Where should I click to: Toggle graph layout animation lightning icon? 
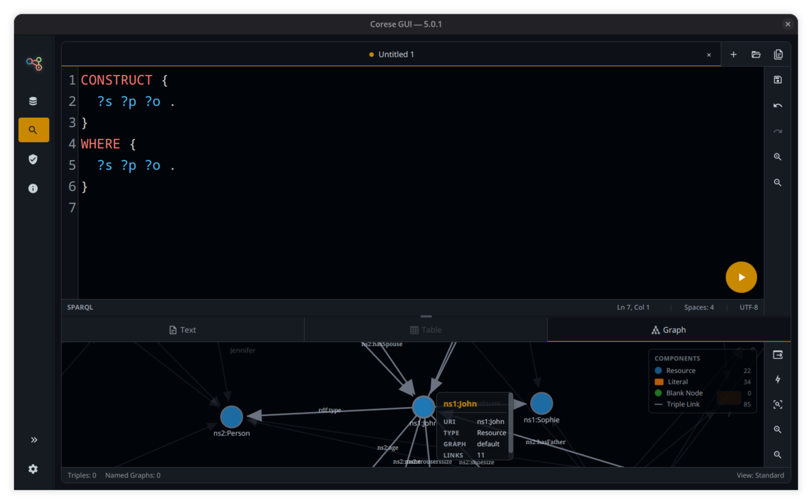pos(777,379)
